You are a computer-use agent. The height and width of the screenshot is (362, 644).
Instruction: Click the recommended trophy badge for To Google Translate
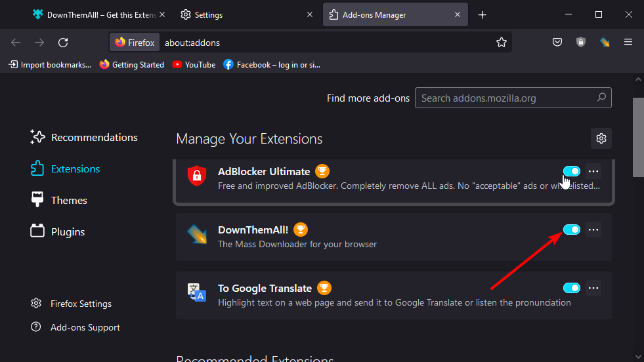pyautogui.click(x=324, y=288)
